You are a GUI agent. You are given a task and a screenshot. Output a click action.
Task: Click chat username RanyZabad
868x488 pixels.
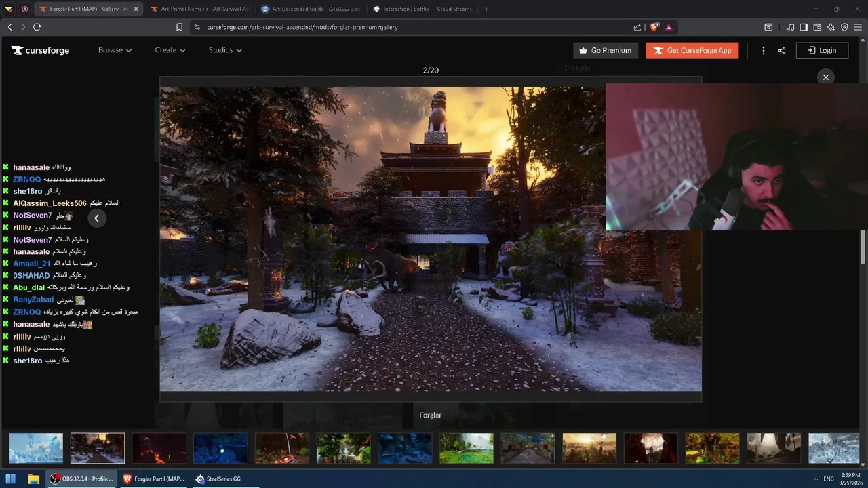[33, 300]
